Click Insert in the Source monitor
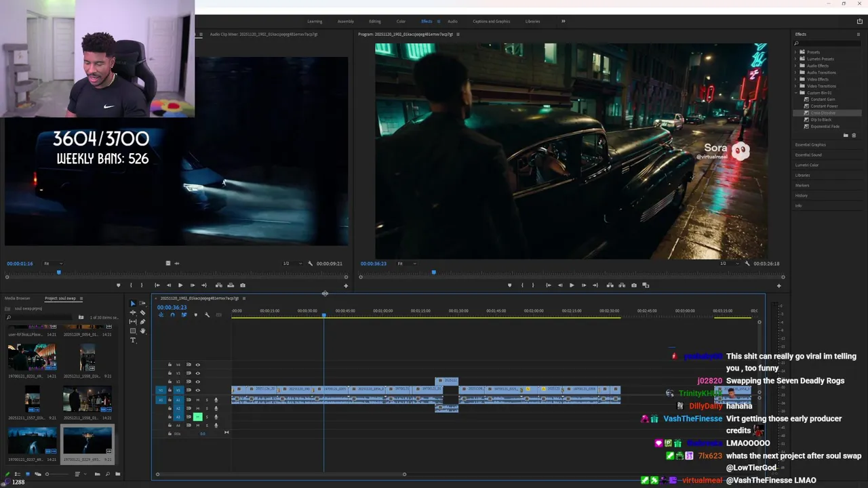This screenshot has width=868, height=488. [218, 285]
